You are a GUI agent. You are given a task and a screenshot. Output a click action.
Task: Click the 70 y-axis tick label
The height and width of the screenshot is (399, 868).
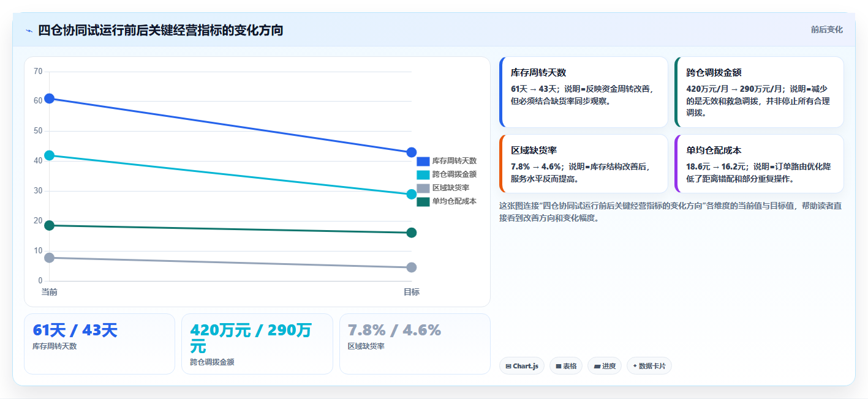pyautogui.click(x=38, y=72)
